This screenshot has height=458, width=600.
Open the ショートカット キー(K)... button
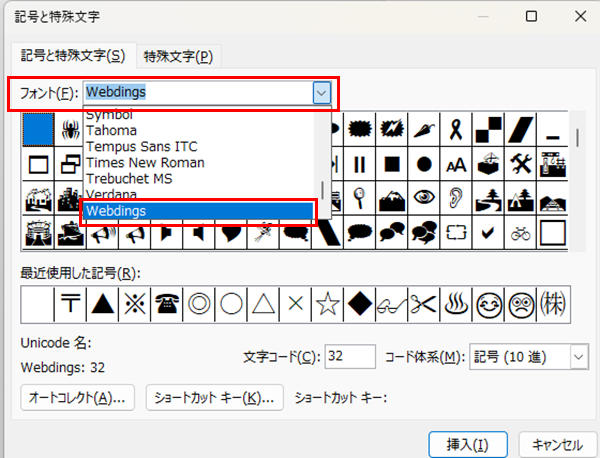(x=214, y=398)
